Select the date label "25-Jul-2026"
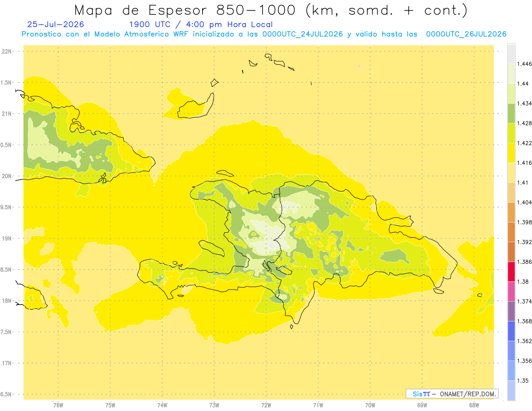The height and width of the screenshot is (411, 532). pyautogui.click(x=55, y=24)
